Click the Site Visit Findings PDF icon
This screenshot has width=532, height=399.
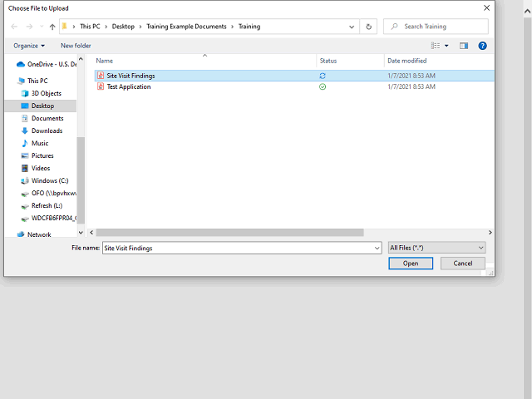click(x=101, y=76)
